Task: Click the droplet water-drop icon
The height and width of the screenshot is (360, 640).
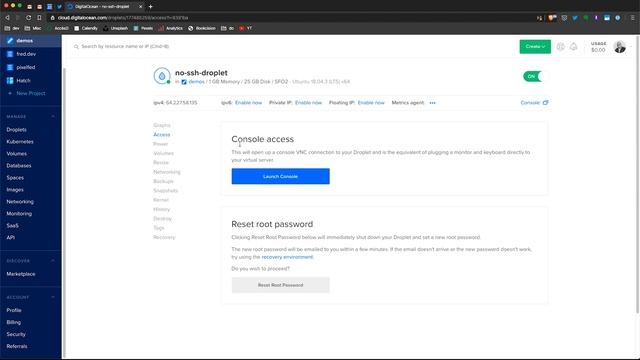Action: pyautogui.click(x=162, y=76)
